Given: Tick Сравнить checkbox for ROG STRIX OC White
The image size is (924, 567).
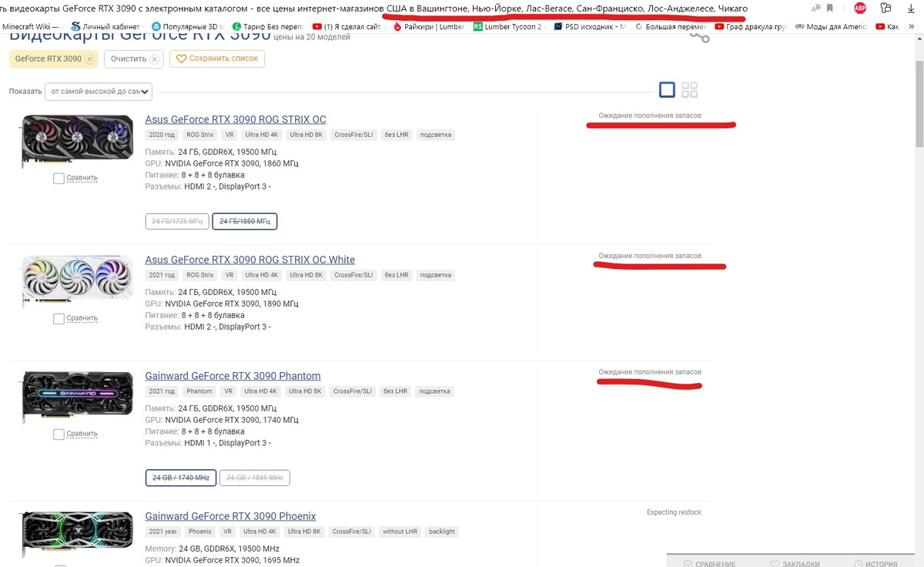Looking at the screenshot, I should [x=59, y=318].
